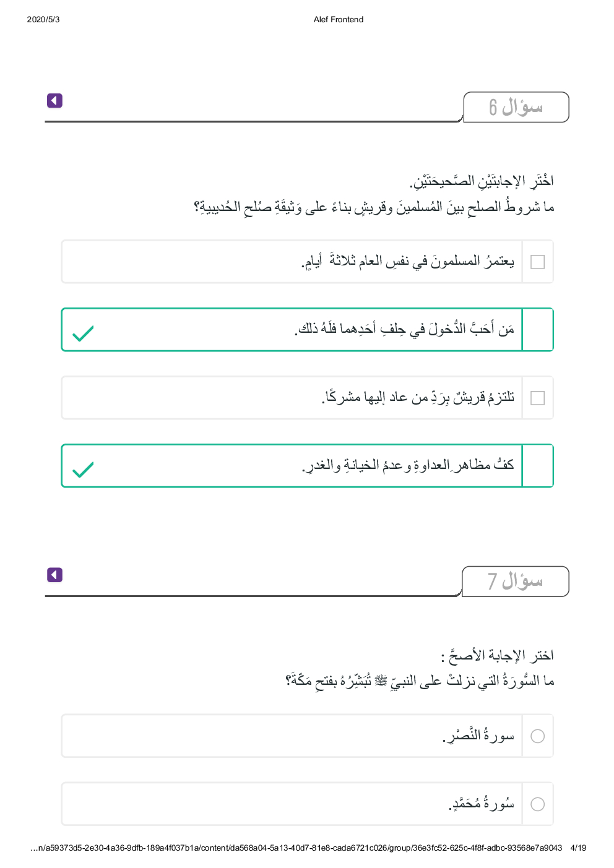This screenshot has width=614, height=868.
Task: Open the سؤال 6 question tab
Action: coord(516,107)
